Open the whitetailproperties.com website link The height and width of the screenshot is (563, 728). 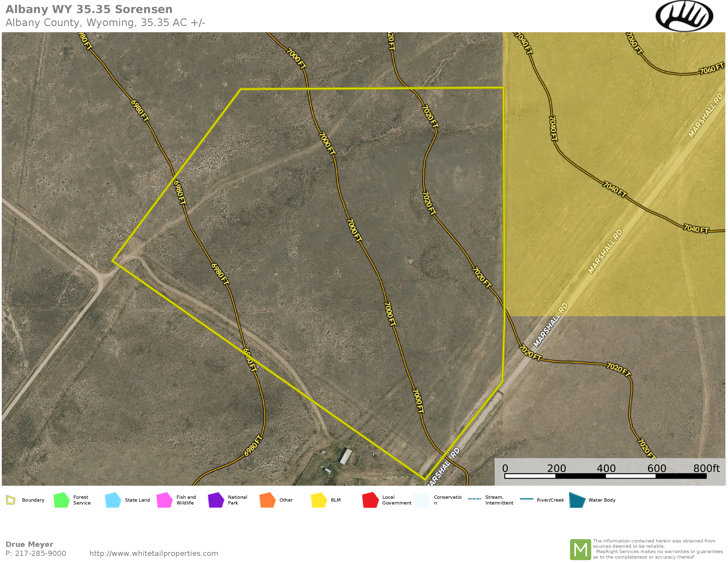click(154, 553)
